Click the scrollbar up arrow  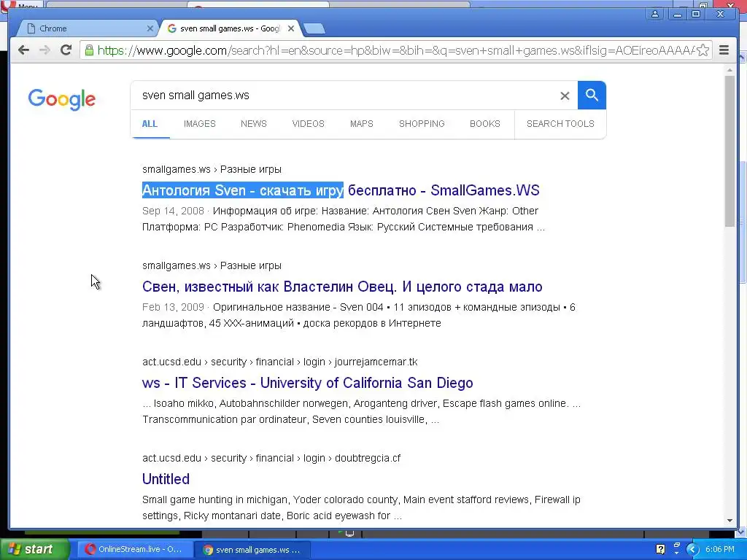coord(729,70)
